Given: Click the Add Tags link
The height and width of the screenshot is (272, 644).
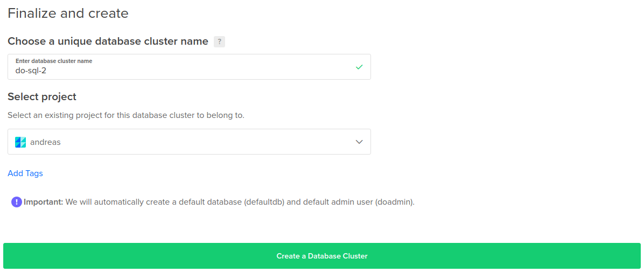Looking at the screenshot, I should [x=25, y=173].
